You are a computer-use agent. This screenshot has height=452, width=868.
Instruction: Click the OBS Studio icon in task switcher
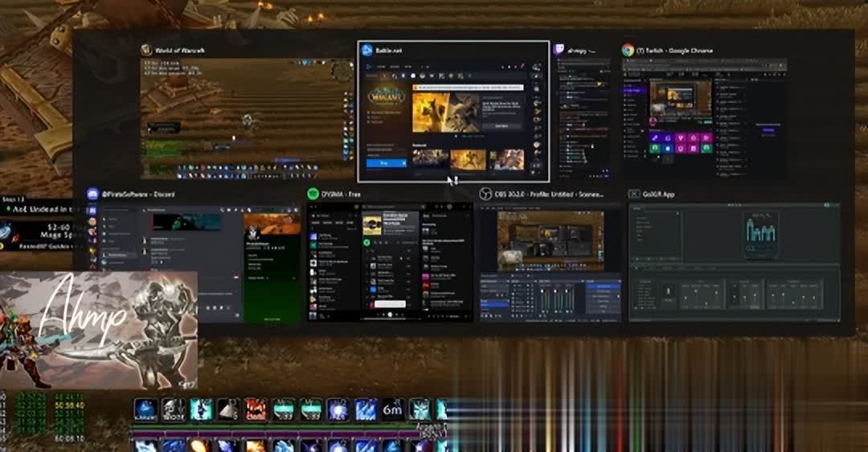click(485, 194)
